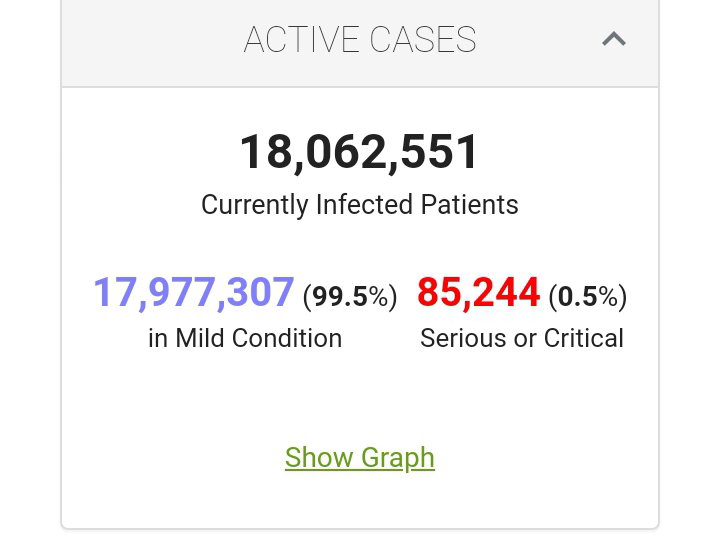Select the 18,062,551 total infected number
This screenshot has width=720, height=541.
(x=359, y=152)
